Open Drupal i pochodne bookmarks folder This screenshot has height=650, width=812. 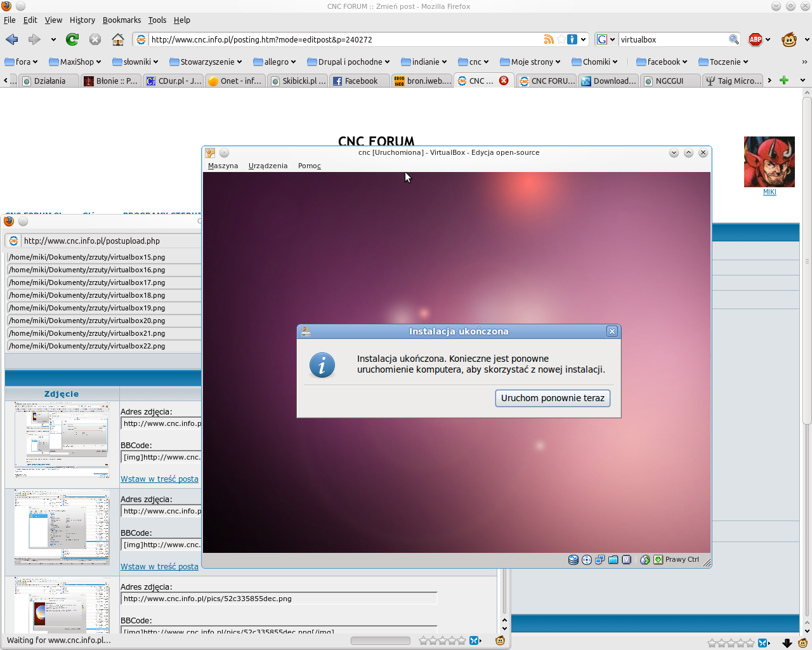click(348, 62)
